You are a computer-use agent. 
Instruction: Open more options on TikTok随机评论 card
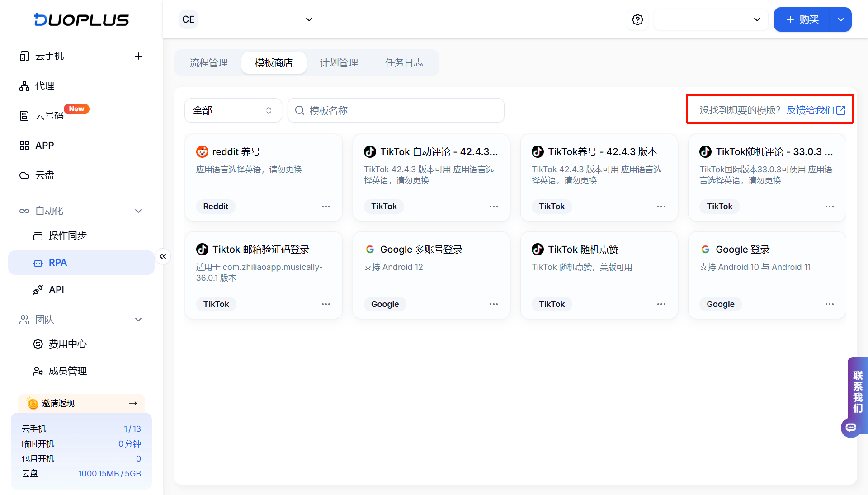pos(830,207)
